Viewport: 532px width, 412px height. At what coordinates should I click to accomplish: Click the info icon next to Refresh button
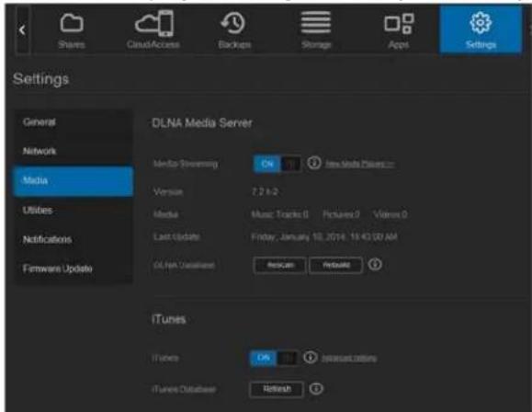coord(316,389)
